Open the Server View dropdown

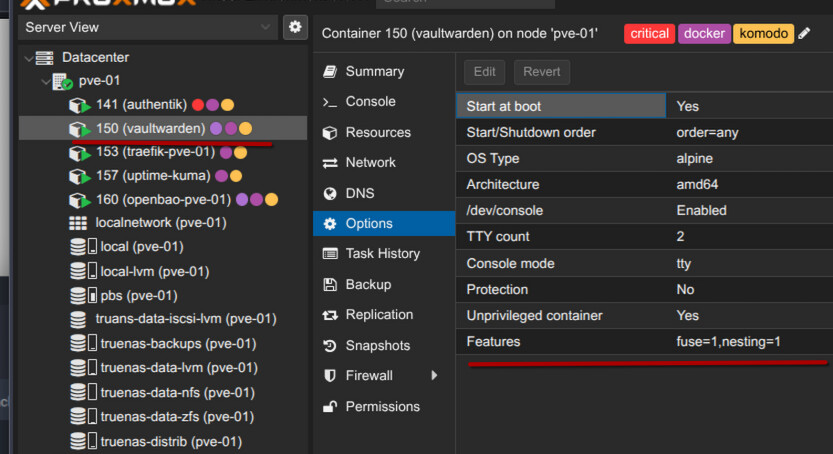click(148, 27)
